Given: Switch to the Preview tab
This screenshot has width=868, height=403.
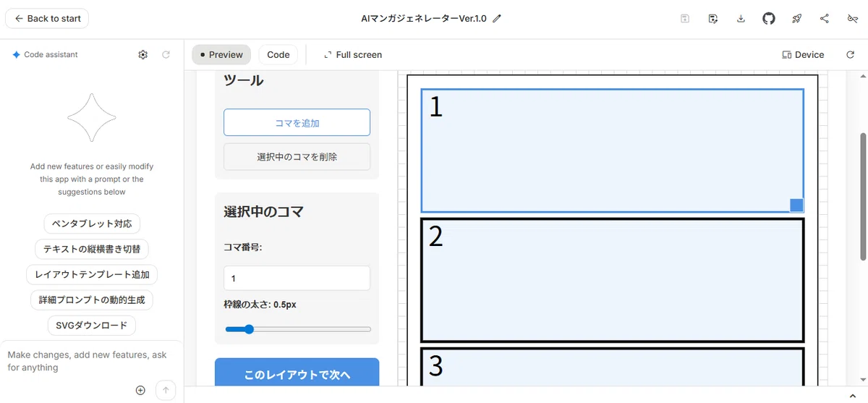Looking at the screenshot, I should 221,54.
